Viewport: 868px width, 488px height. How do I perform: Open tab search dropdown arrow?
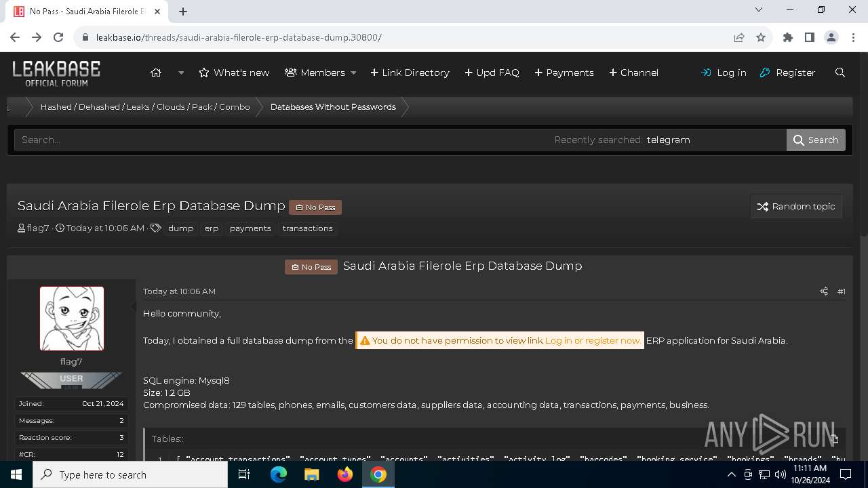click(759, 9)
